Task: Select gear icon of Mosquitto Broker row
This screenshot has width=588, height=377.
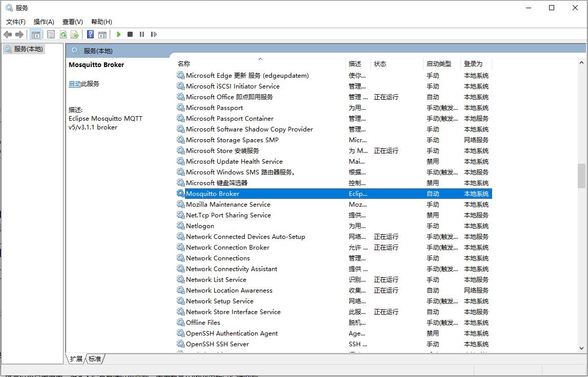Action: [181, 193]
